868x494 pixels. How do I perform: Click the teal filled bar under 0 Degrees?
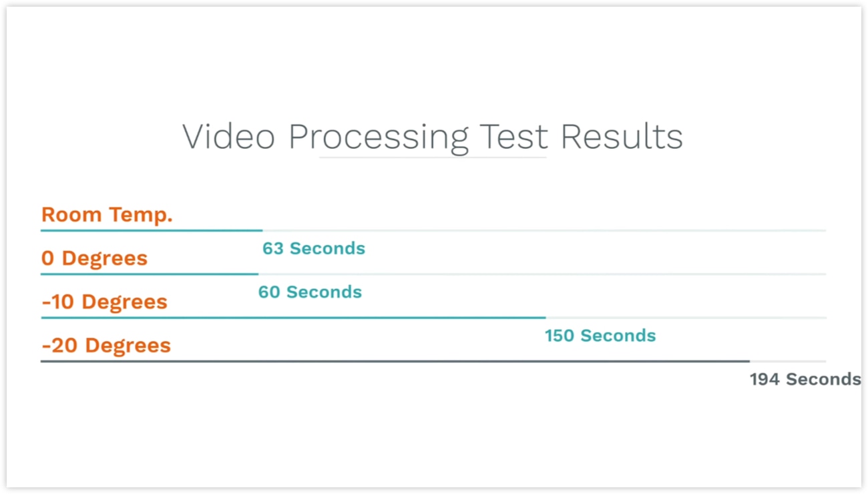(150, 274)
